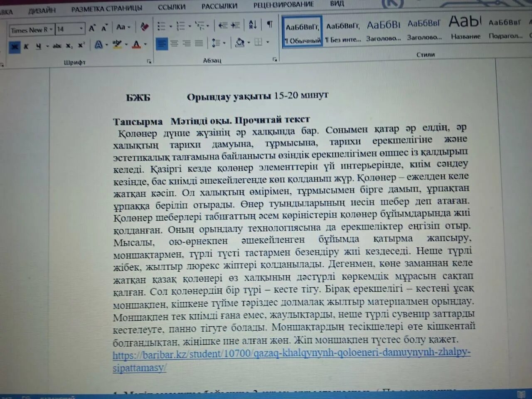Viewport: 532px width, 399px height.
Task: Increase font size with the grow-font A
Action: coord(92,28)
